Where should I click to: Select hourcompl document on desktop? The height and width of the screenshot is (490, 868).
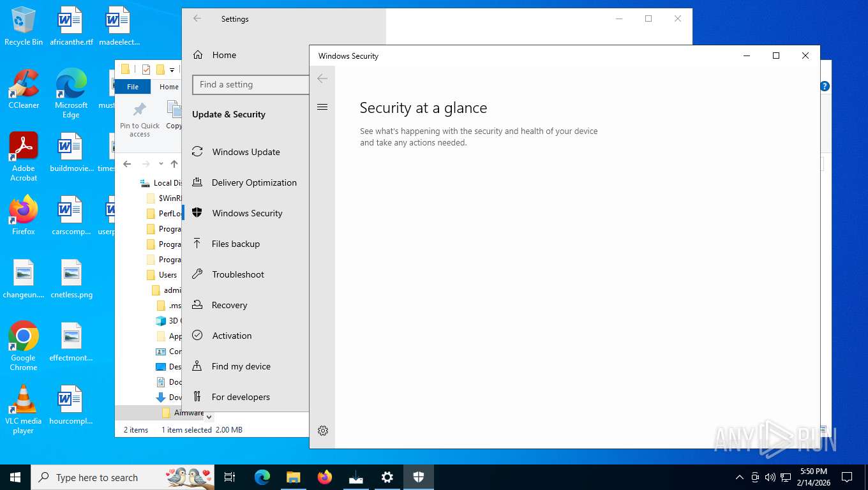coord(71,406)
